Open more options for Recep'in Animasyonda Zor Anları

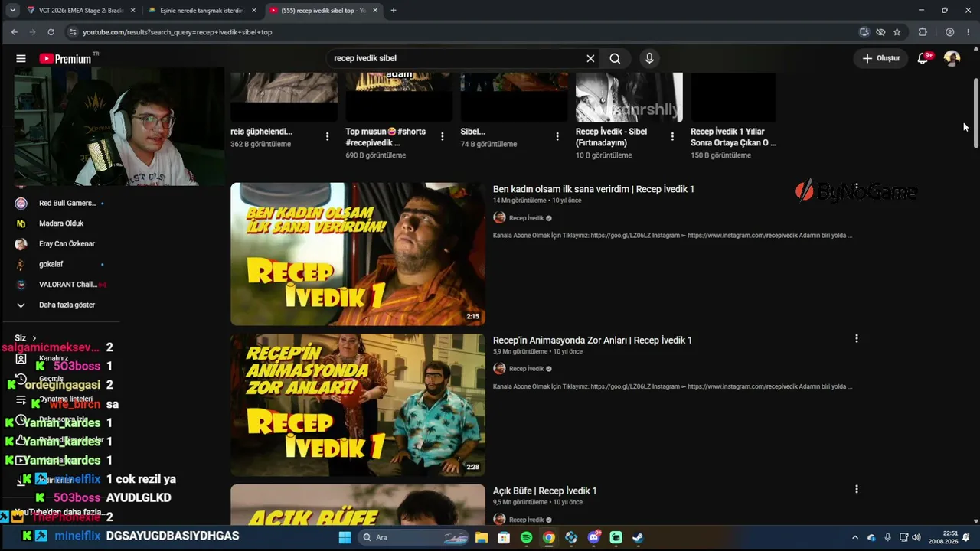click(856, 338)
